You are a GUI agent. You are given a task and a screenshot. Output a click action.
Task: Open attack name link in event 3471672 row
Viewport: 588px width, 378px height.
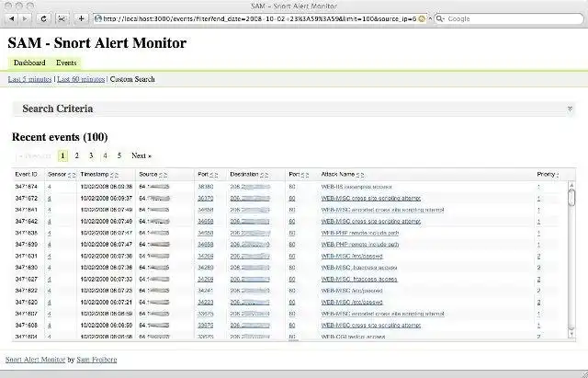371,198
